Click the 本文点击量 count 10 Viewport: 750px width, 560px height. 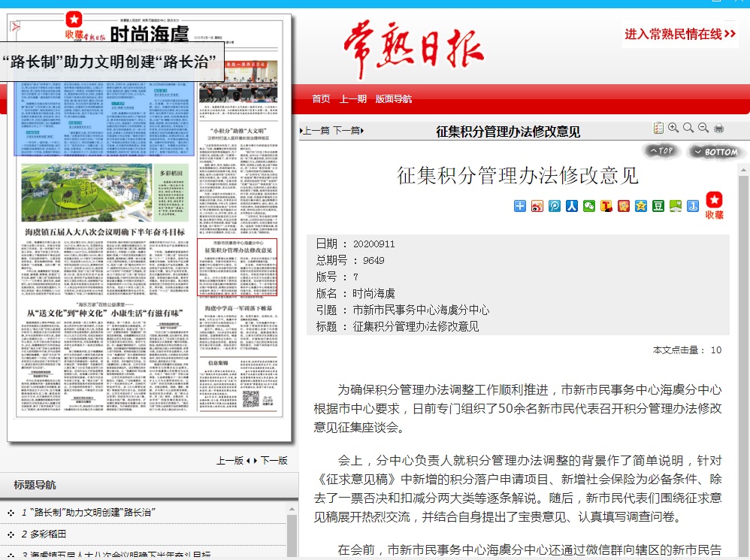point(716,350)
